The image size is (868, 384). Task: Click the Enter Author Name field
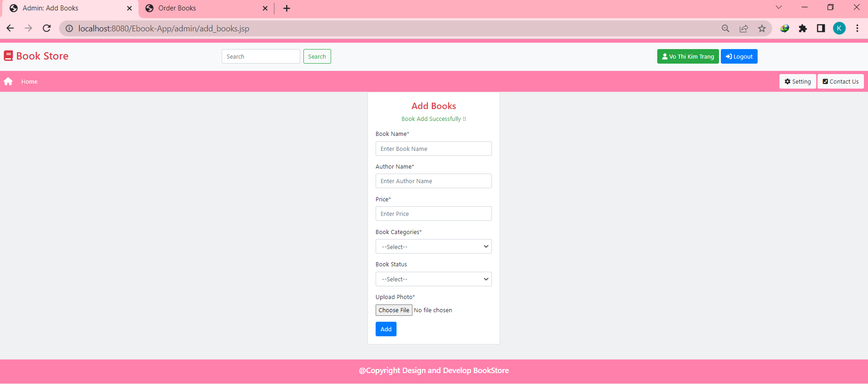click(x=433, y=181)
